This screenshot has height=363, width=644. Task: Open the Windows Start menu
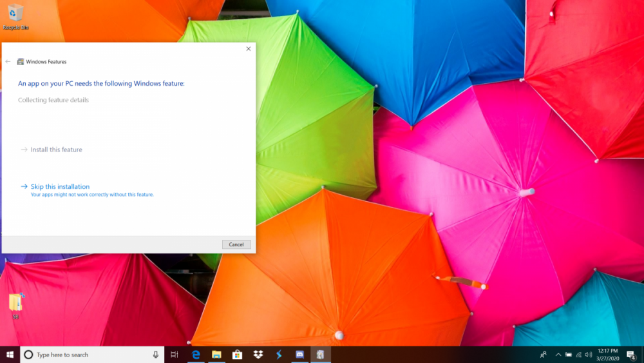pyautogui.click(x=10, y=355)
